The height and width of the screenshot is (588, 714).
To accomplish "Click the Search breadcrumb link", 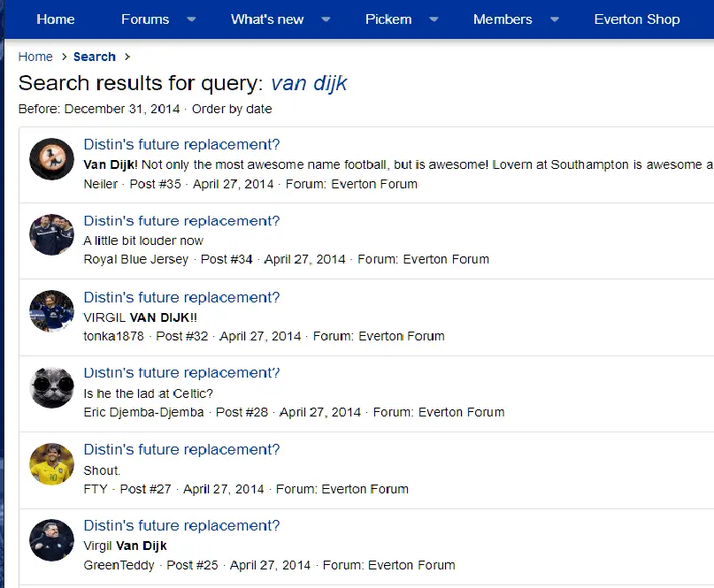I will [x=95, y=57].
